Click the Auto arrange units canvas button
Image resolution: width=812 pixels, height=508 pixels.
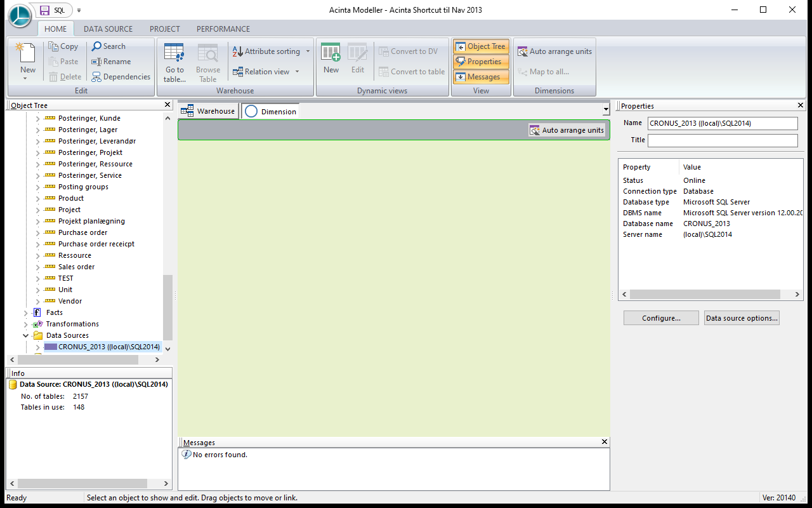[x=567, y=130]
